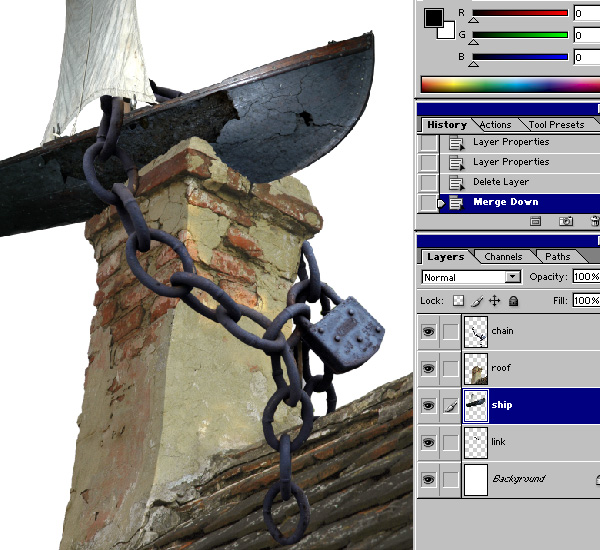Select the ship layer name
Viewport: 600px width, 550px height.
[x=502, y=405]
